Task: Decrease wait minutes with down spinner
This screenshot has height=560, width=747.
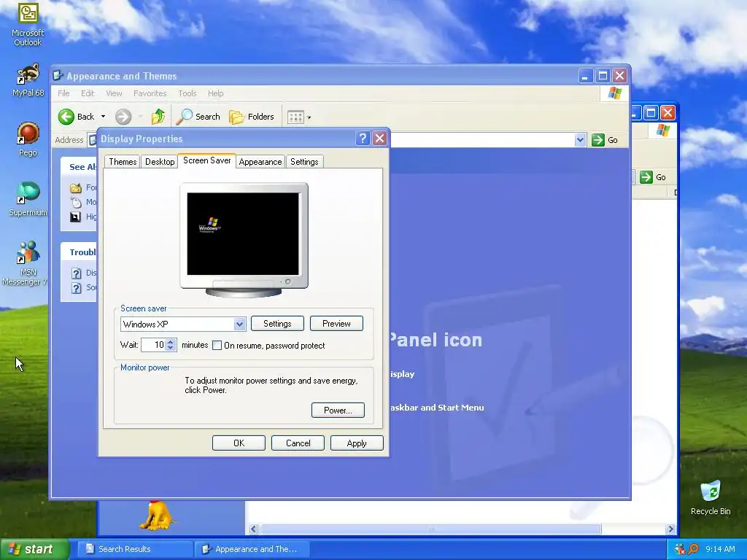Action: 171,348
